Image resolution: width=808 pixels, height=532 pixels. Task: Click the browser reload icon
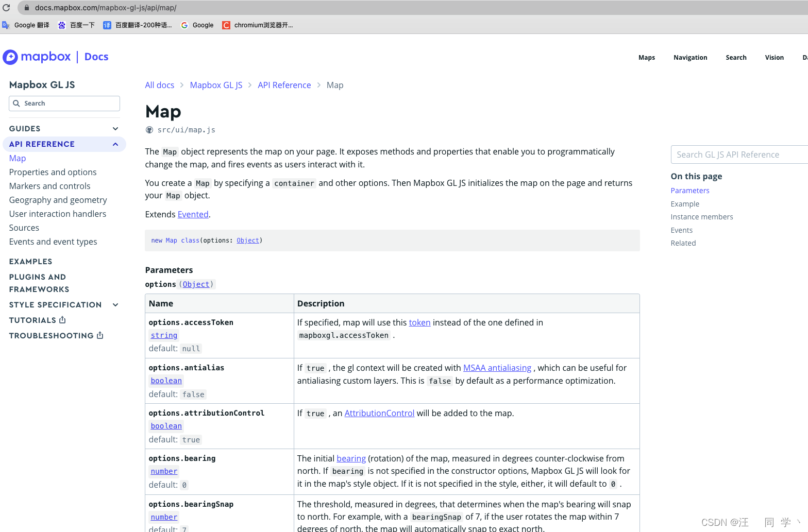point(6,8)
